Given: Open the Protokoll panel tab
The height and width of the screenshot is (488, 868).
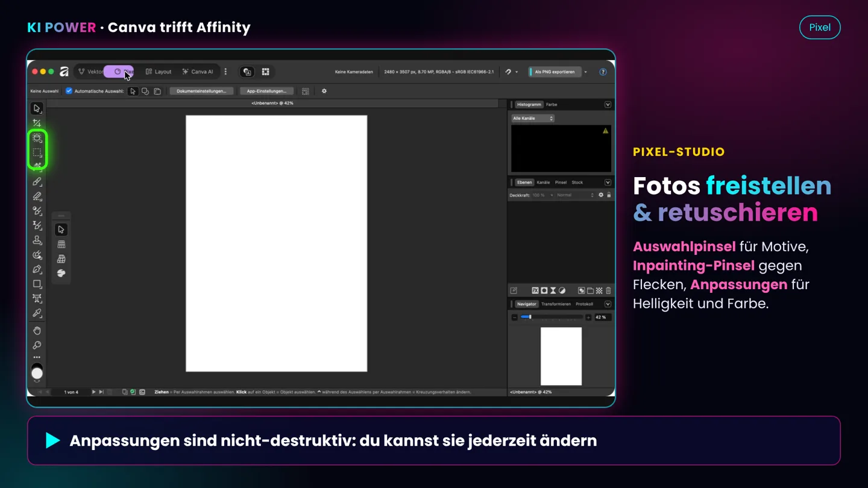Looking at the screenshot, I should click(584, 304).
